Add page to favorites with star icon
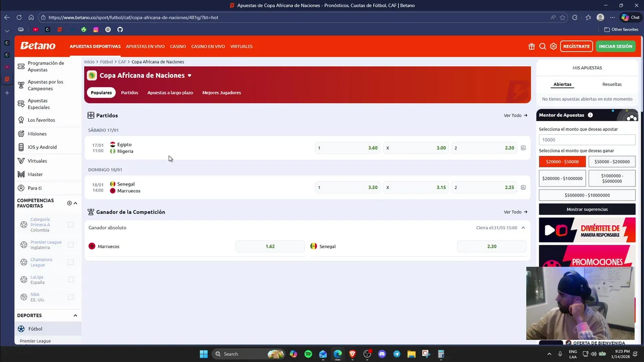This screenshot has width=644, height=362. tap(562, 17)
